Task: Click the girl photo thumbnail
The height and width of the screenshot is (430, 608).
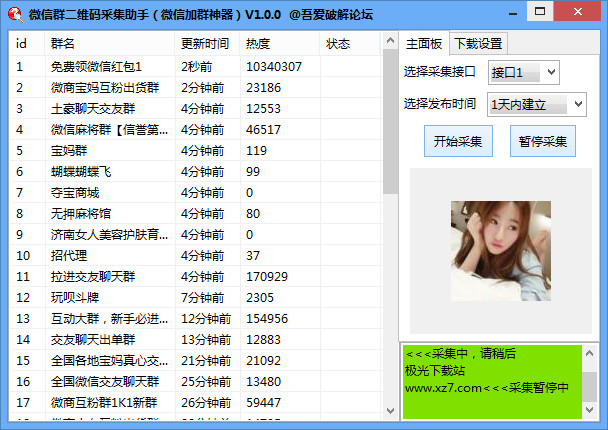Action: click(501, 251)
